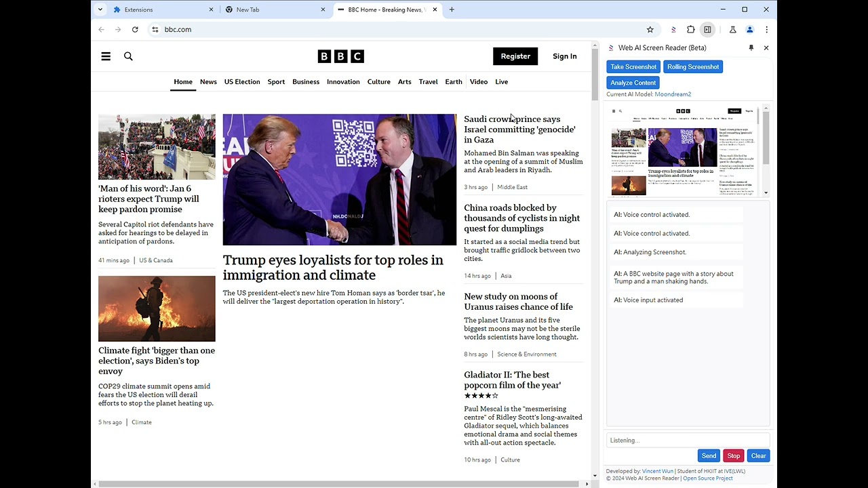Bookmark this page with the star icon

(x=650, y=29)
